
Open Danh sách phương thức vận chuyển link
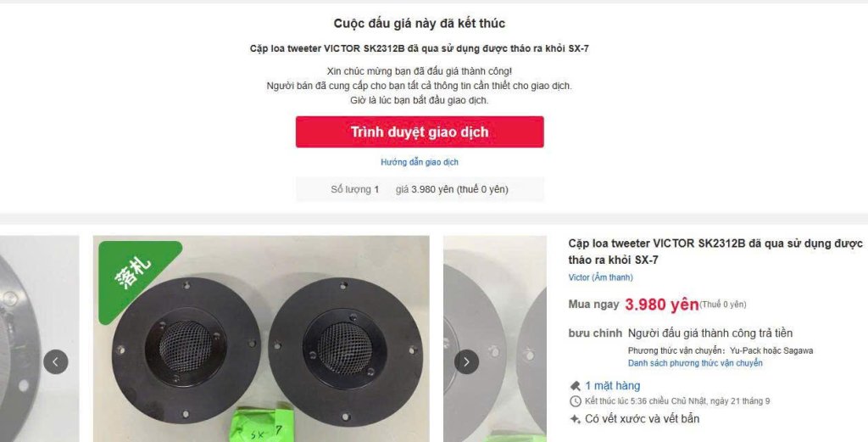tap(695, 363)
